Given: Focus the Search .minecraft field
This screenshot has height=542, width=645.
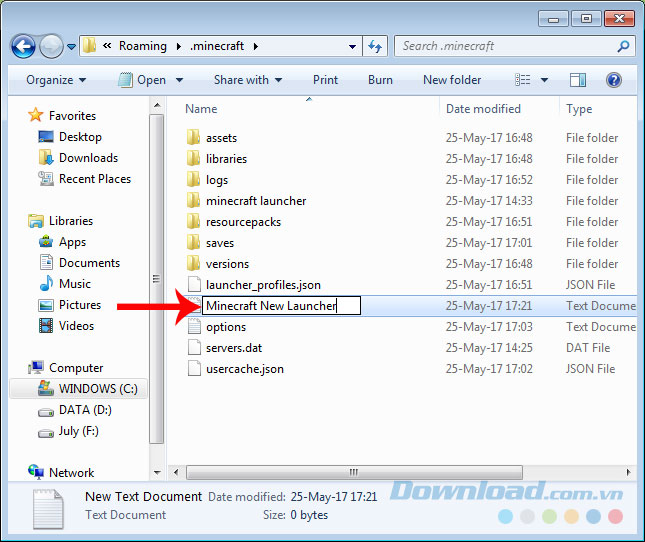Looking at the screenshot, I should tap(515, 46).
